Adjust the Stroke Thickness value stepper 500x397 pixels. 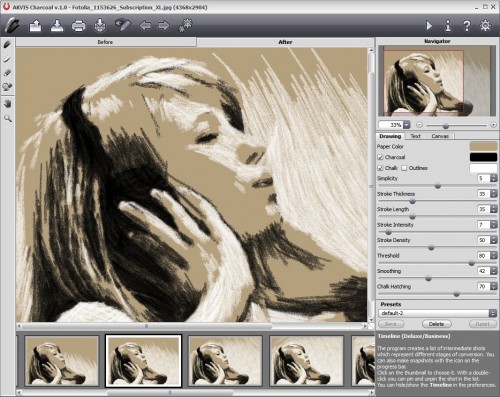click(494, 194)
